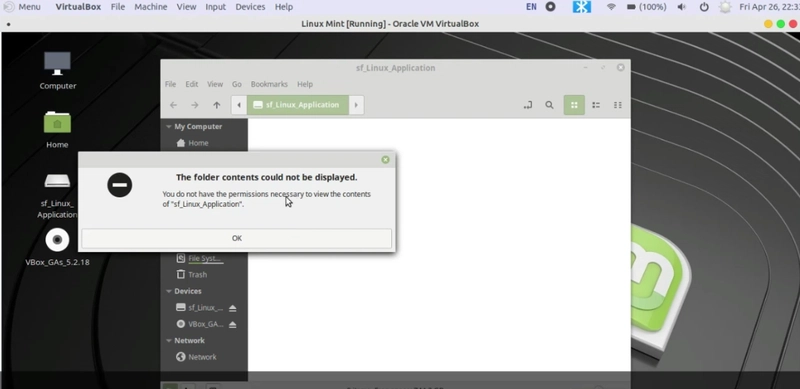This screenshot has width=800, height=389.
Task: Open the Computer desktop icon
Action: pyautogui.click(x=57, y=70)
